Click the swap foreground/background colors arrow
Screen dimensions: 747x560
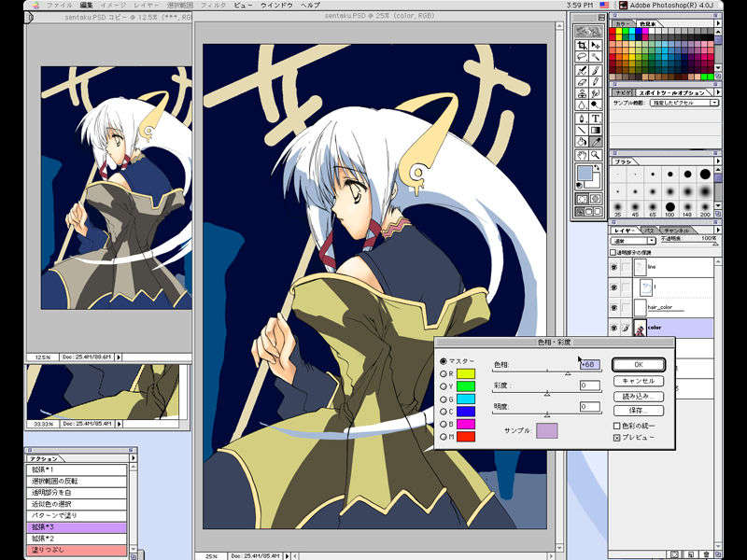597,168
